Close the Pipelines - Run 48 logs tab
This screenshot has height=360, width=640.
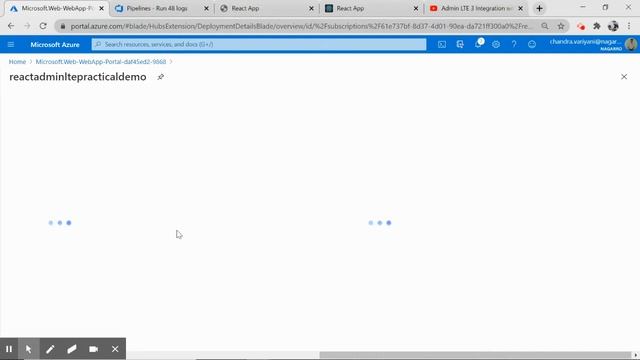coord(206,8)
